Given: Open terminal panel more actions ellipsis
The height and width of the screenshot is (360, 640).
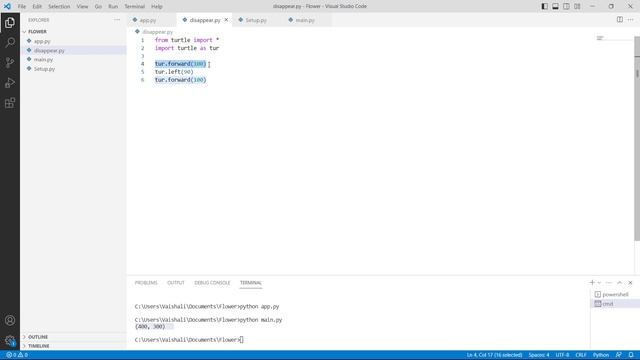Looking at the screenshot, I should pos(609,282).
